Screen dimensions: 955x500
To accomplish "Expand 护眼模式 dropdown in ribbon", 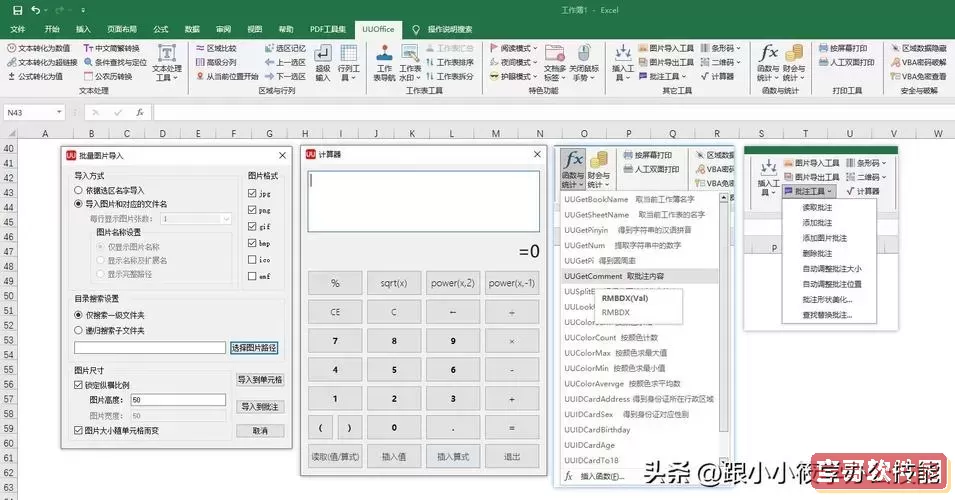I will 514,76.
